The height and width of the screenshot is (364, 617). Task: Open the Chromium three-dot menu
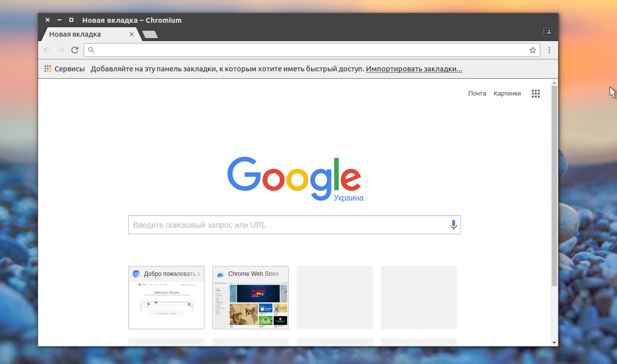(x=549, y=50)
